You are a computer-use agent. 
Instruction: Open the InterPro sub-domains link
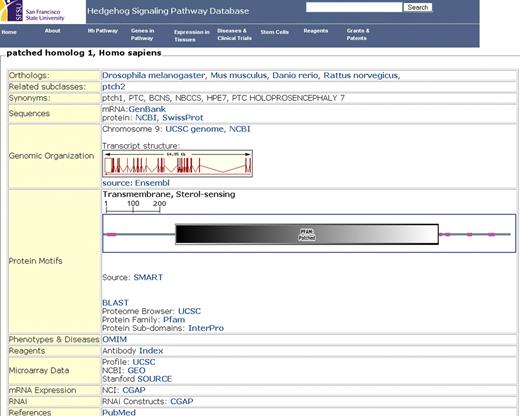206,328
